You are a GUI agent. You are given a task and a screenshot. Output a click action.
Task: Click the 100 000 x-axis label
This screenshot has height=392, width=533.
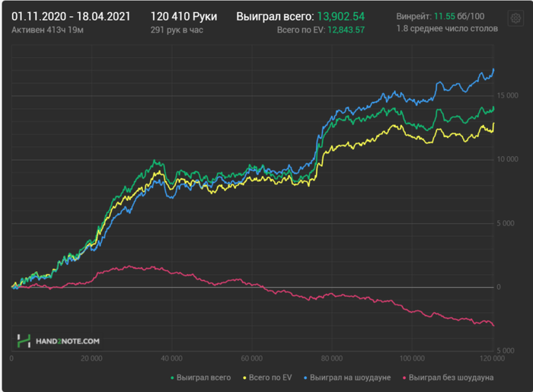[x=412, y=358]
